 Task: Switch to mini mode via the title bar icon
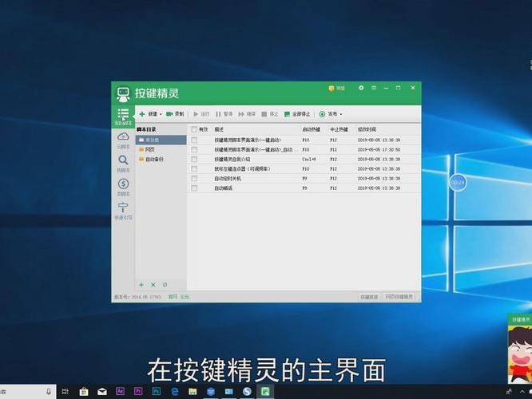374,88
